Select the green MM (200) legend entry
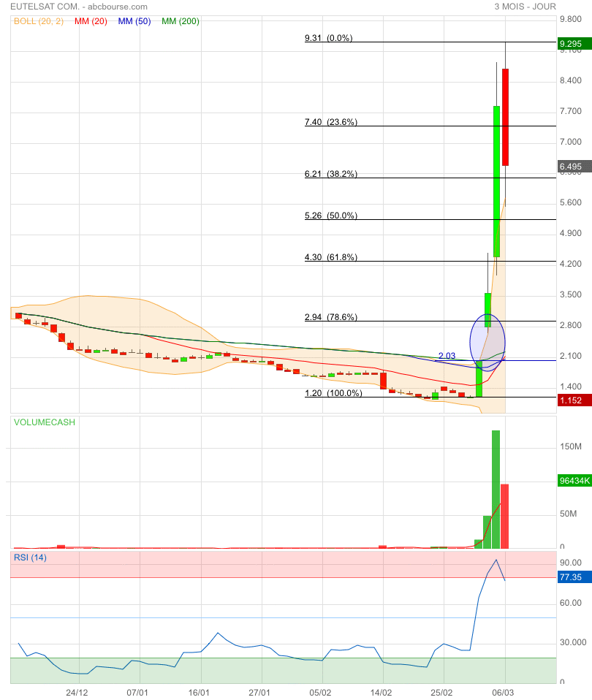This screenshot has height=700, width=592. (181, 21)
